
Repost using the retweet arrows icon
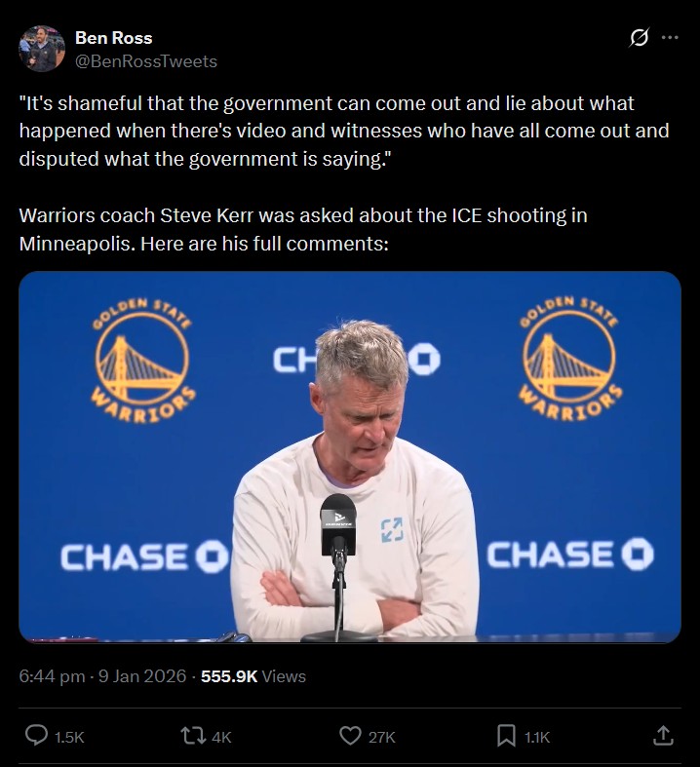tap(193, 735)
